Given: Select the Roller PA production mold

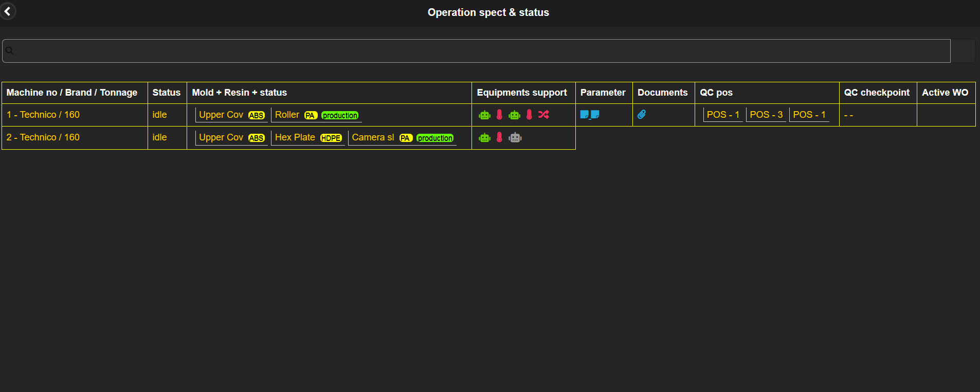Looking at the screenshot, I should point(316,115).
